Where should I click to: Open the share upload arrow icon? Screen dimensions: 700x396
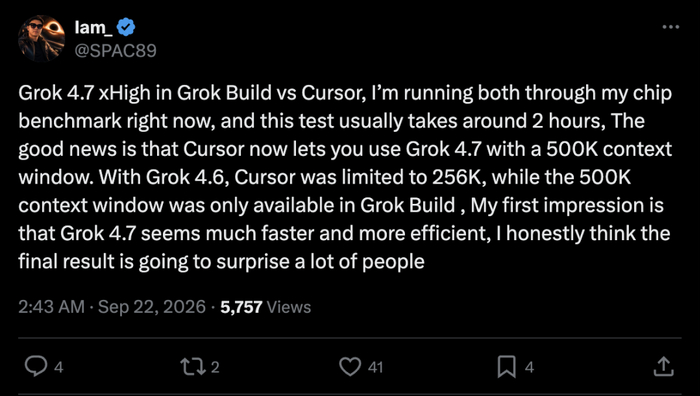click(x=663, y=367)
